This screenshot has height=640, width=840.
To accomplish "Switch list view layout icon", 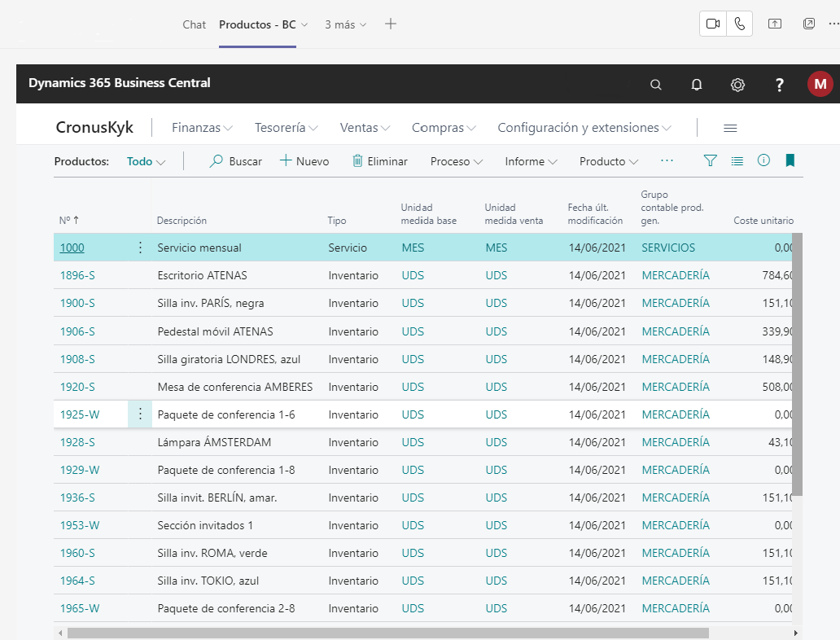I will pos(737,160).
